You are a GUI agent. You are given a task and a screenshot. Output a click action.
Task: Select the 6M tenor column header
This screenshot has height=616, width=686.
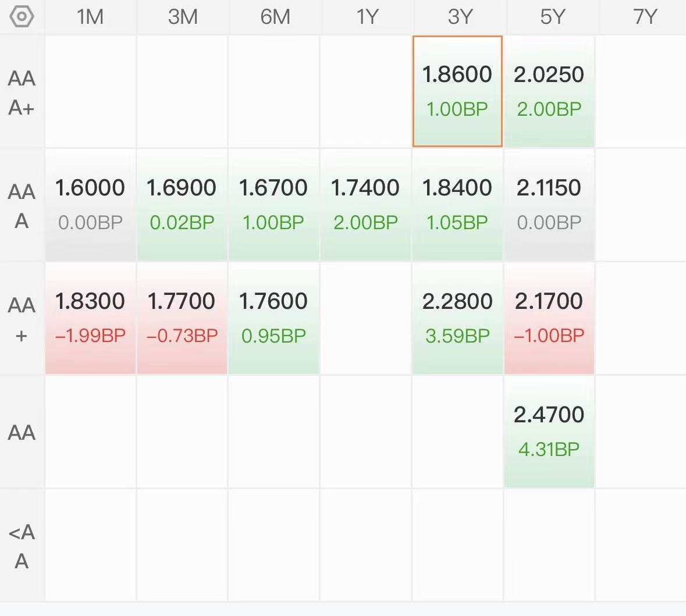(x=275, y=17)
